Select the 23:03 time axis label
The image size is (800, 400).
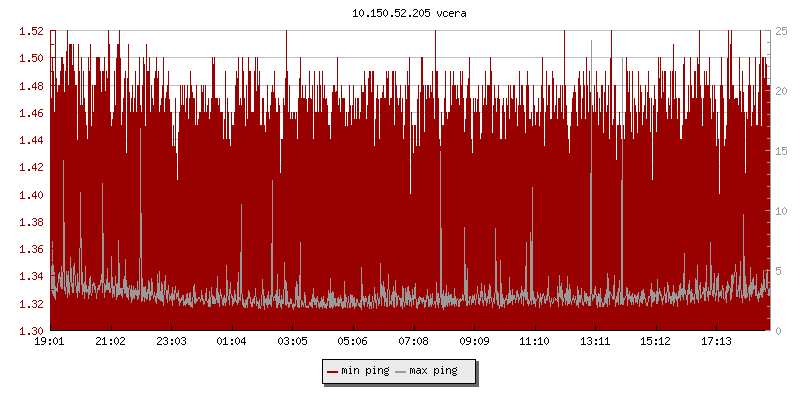point(171,341)
